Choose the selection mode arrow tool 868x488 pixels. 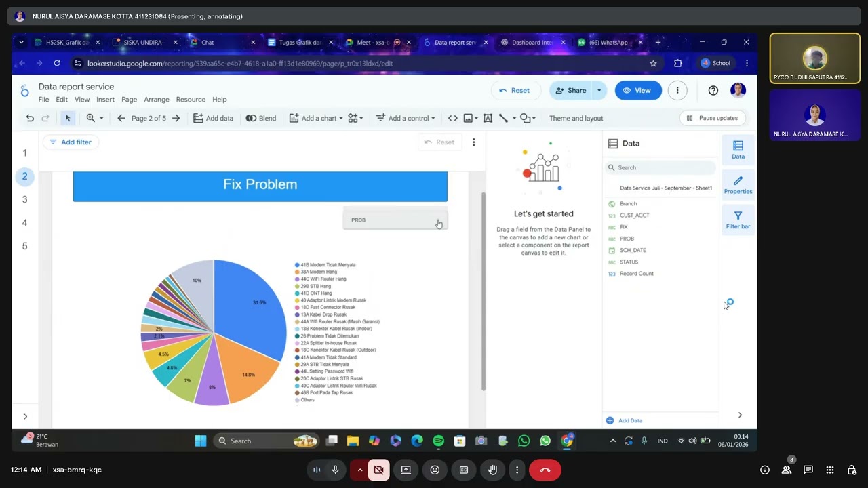pyautogui.click(x=68, y=118)
